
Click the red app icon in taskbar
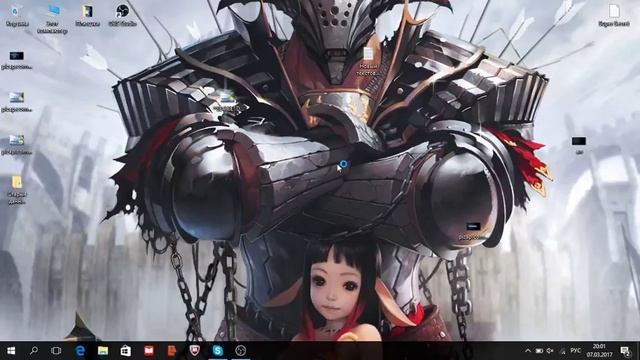point(149,351)
